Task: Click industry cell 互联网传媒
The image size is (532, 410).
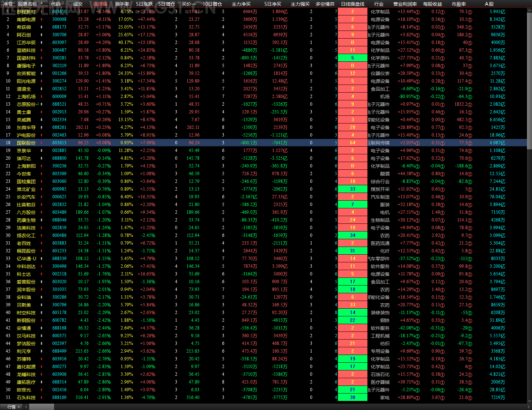Action: point(379,143)
